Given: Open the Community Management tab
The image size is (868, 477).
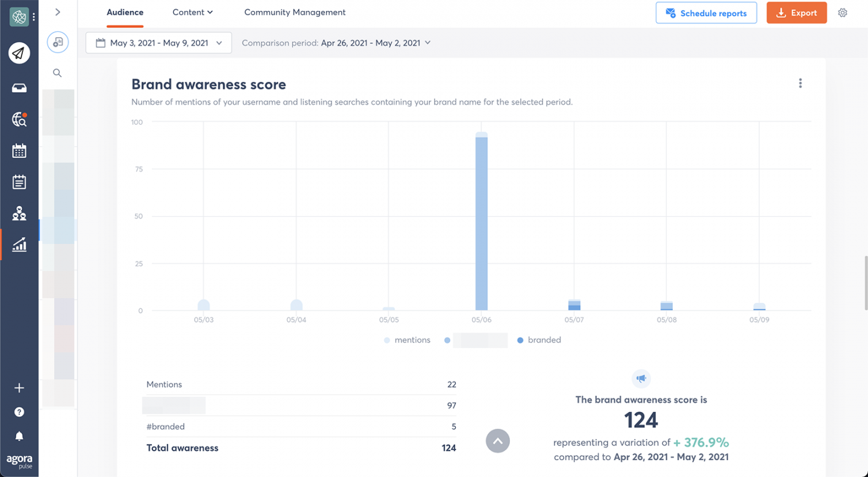Looking at the screenshot, I should [x=295, y=12].
